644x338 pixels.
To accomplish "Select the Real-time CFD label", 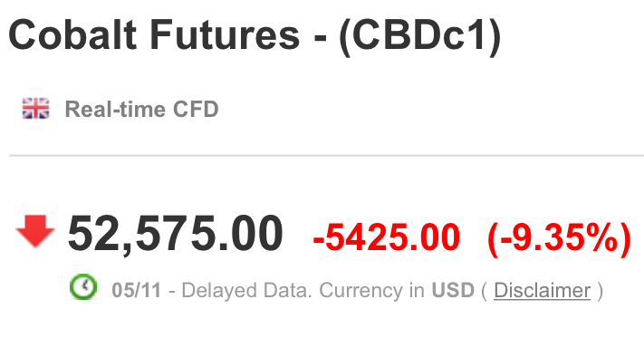I will (x=141, y=110).
